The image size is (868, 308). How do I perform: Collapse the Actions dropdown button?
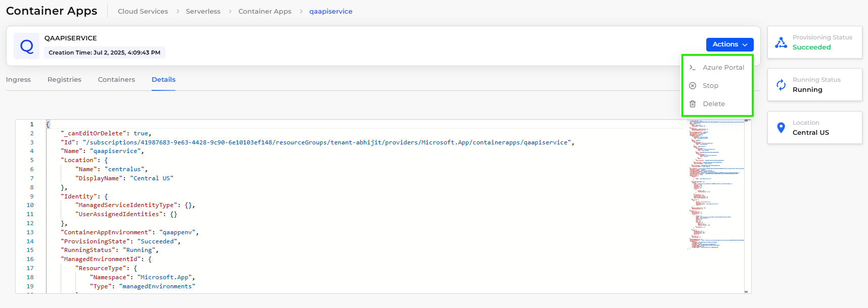pos(729,44)
